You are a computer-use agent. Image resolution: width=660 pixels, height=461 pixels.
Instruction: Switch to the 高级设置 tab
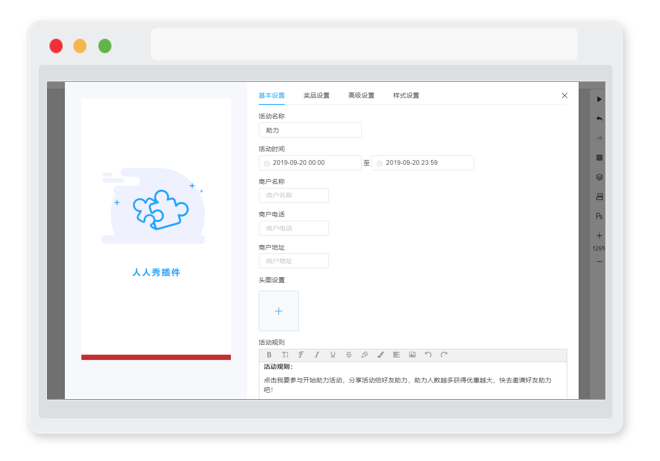361,96
